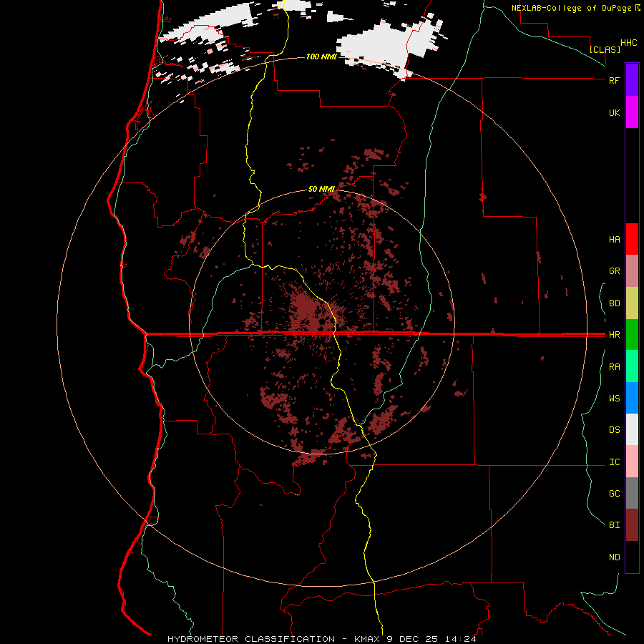Click the HR legend label
This screenshot has height=644, width=644.
(x=614, y=335)
